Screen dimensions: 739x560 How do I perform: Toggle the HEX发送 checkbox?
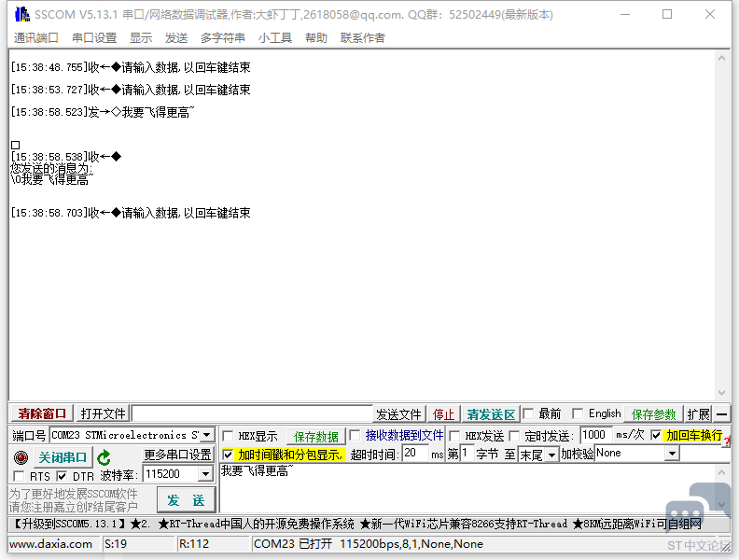tap(454, 436)
